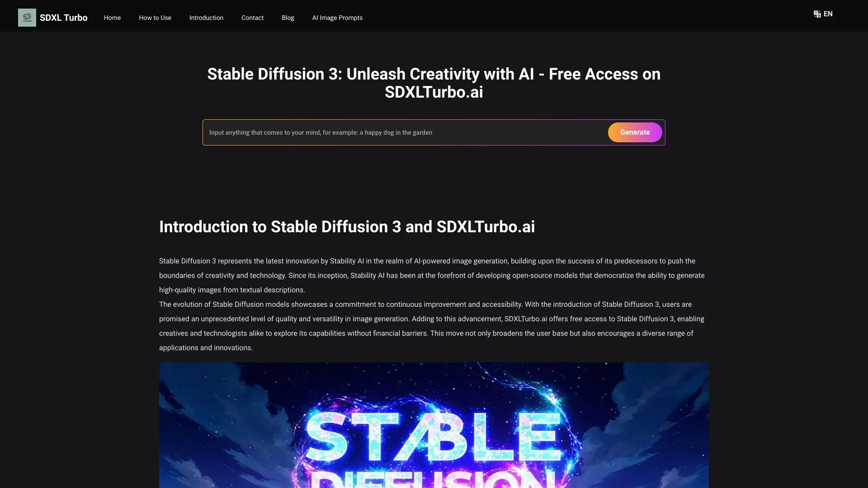The width and height of the screenshot is (868, 488).
Task: Select the AI Image Prompts tab
Action: [337, 17]
